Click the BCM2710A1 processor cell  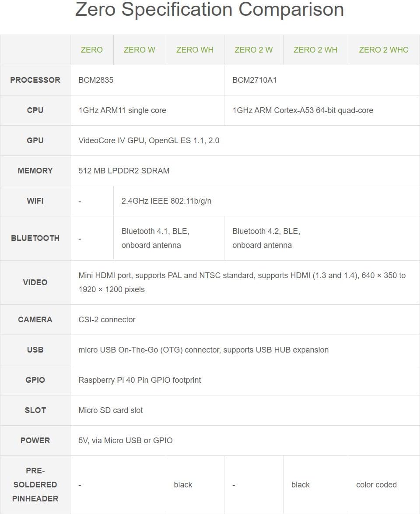[x=254, y=80]
